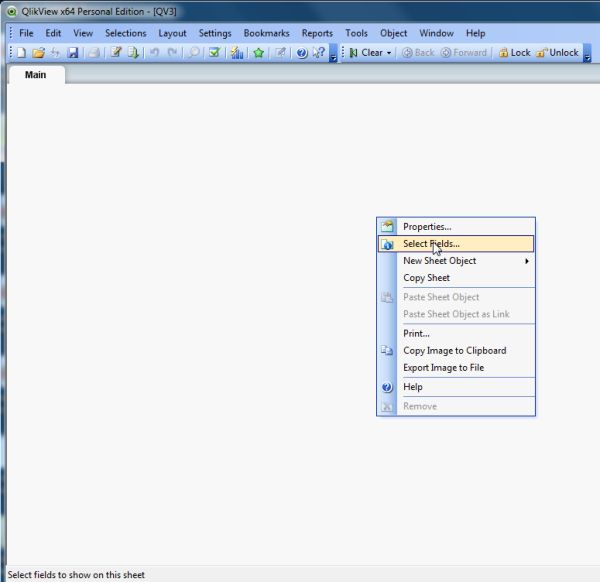
Task: Switch to the Main sheet tab
Action: tap(36, 75)
